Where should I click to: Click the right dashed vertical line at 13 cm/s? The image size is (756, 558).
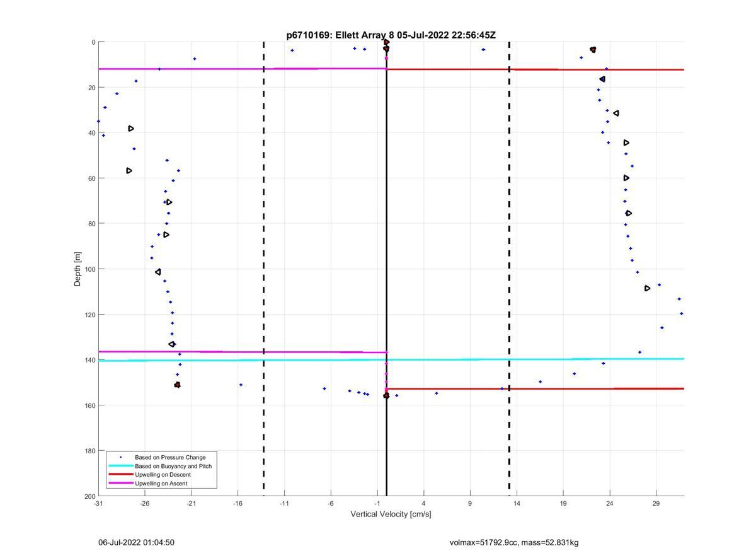pyautogui.click(x=509, y=269)
